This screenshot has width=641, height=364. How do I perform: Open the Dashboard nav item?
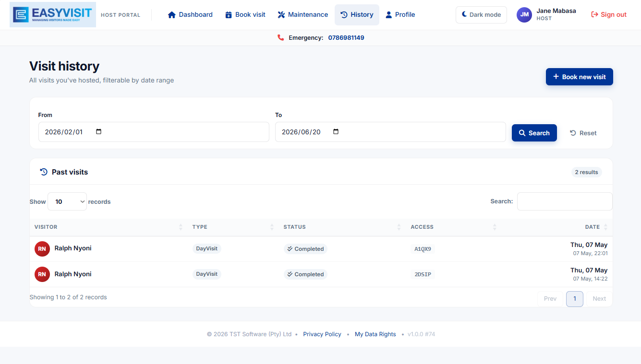coord(190,15)
